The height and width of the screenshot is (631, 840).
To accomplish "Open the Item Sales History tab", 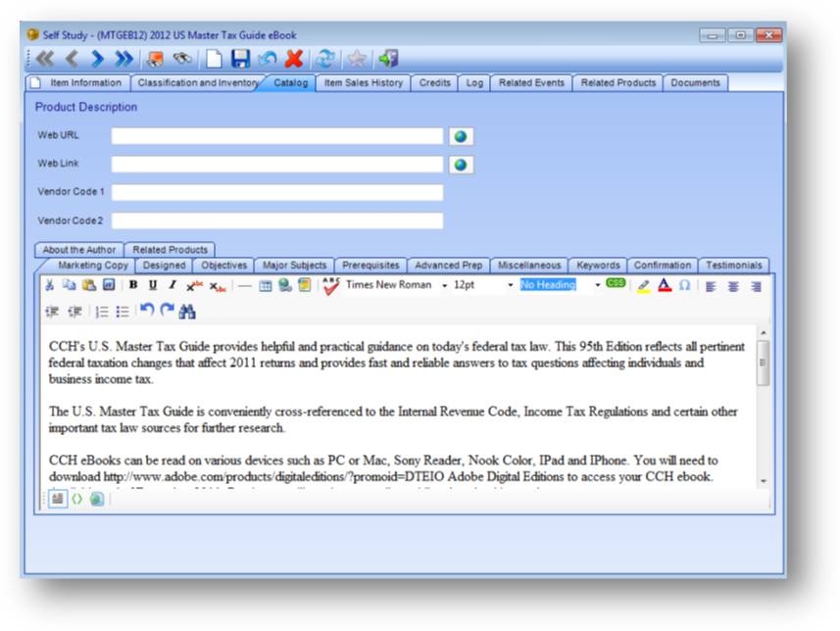I will click(x=364, y=83).
